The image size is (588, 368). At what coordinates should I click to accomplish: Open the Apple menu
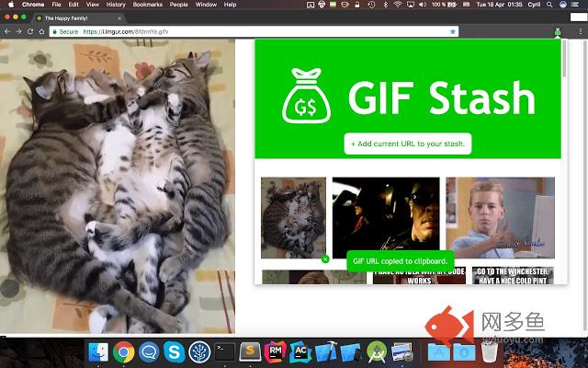(11, 5)
